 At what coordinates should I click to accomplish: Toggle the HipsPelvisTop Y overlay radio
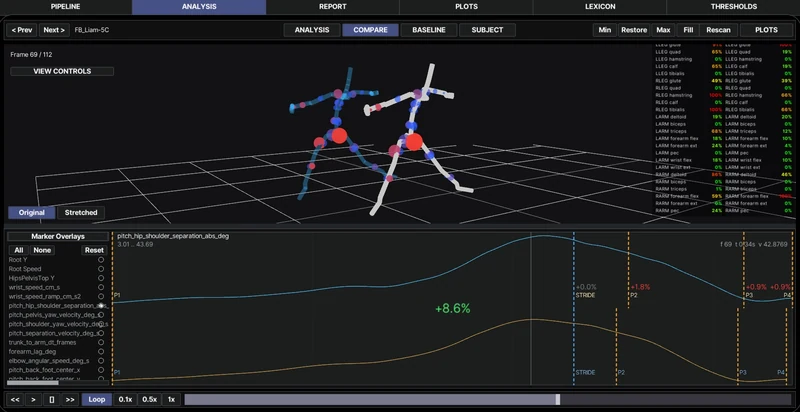click(101, 278)
